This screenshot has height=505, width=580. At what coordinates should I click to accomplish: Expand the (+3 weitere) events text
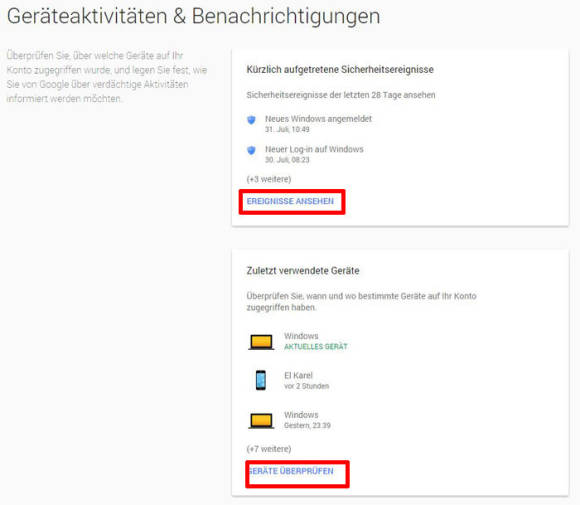pyautogui.click(x=269, y=179)
